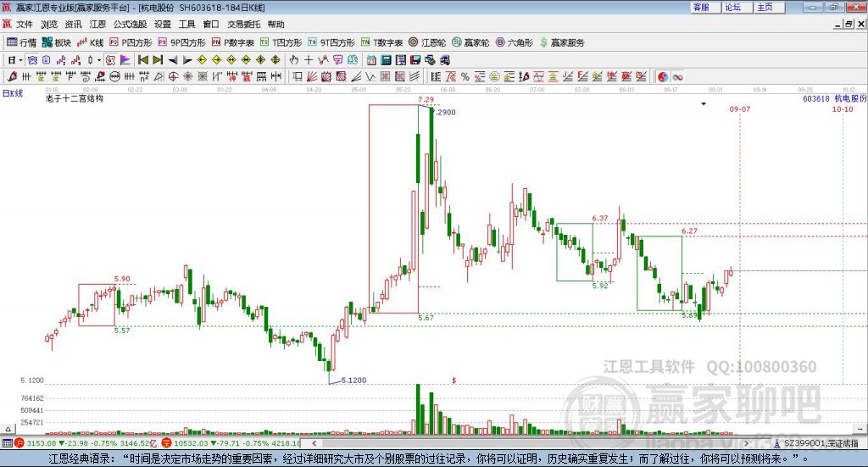The image size is (868, 467).
Task: Jump to the first bar with skip-to-start
Action: [142, 60]
